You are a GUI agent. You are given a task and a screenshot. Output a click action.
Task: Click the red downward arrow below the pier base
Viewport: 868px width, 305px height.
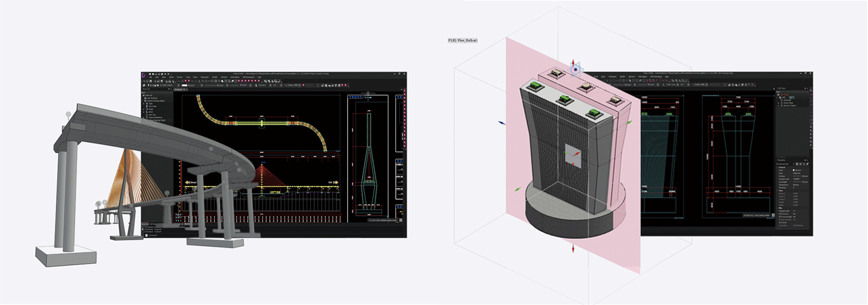tap(573, 249)
